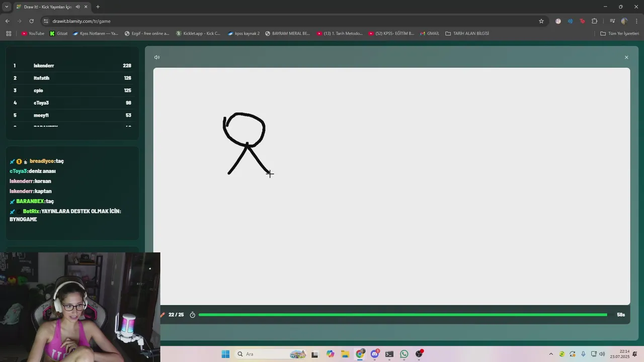The image size is (644, 362).
Task: Click BARANBEX's chat message 'taç'
Action: 50,201
